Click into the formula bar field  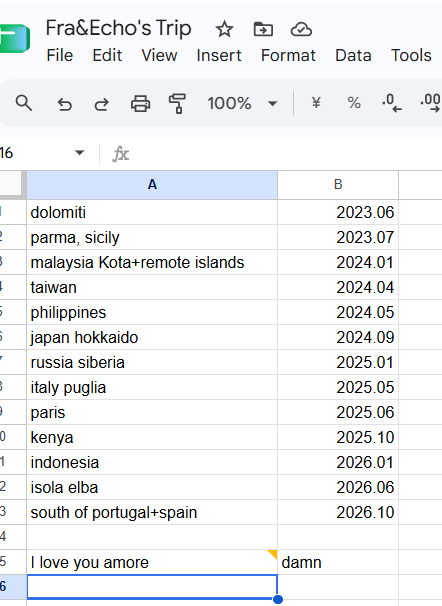[x=286, y=154]
